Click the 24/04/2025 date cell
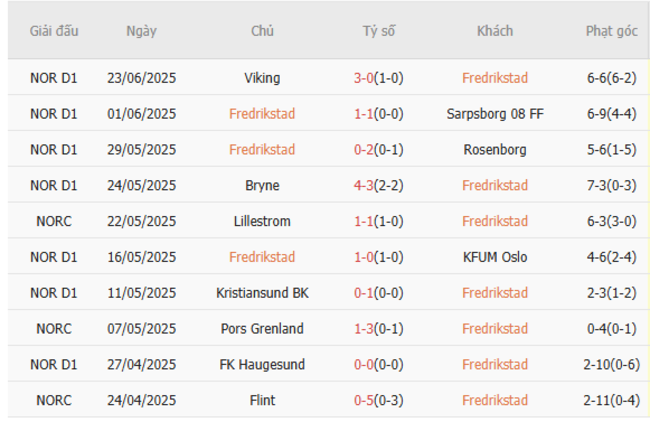The height and width of the screenshot is (422, 650). [141, 400]
